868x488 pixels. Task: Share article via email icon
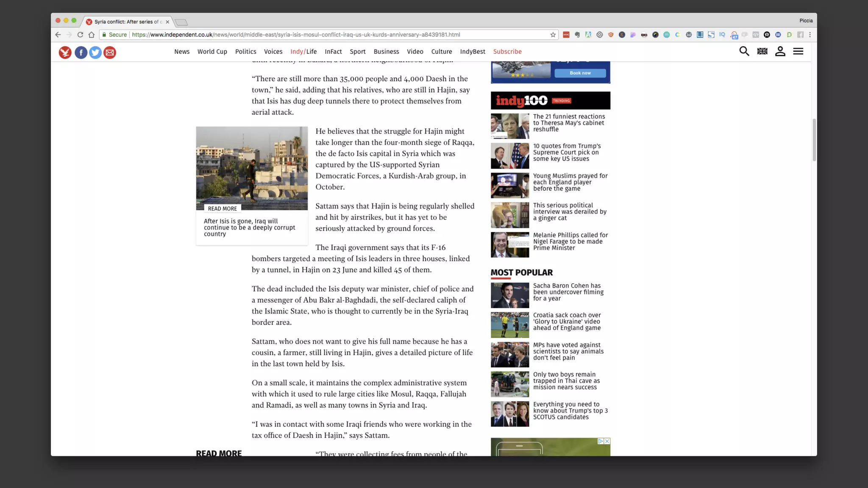pyautogui.click(x=110, y=52)
